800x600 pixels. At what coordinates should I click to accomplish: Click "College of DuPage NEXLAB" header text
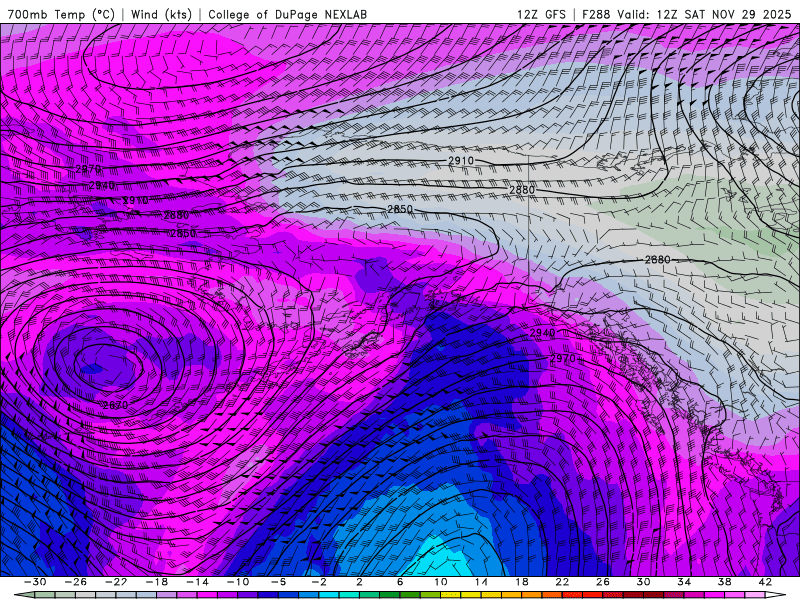pos(287,14)
